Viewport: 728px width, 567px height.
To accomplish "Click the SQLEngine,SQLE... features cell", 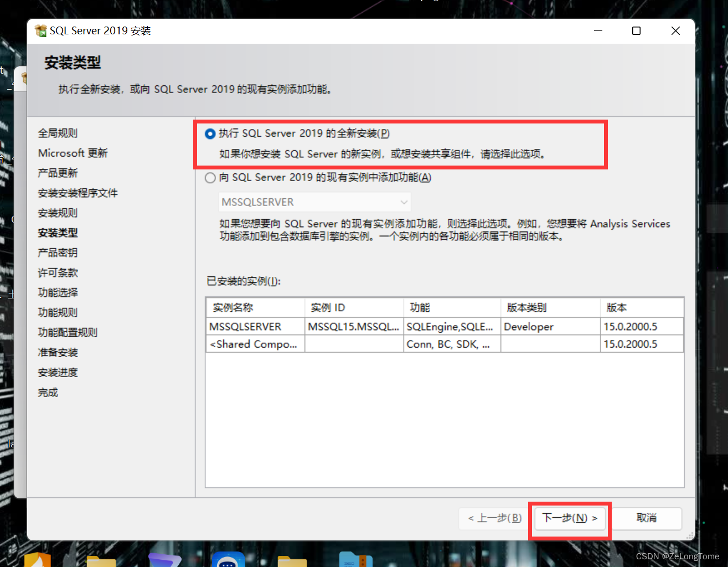I will click(x=452, y=327).
